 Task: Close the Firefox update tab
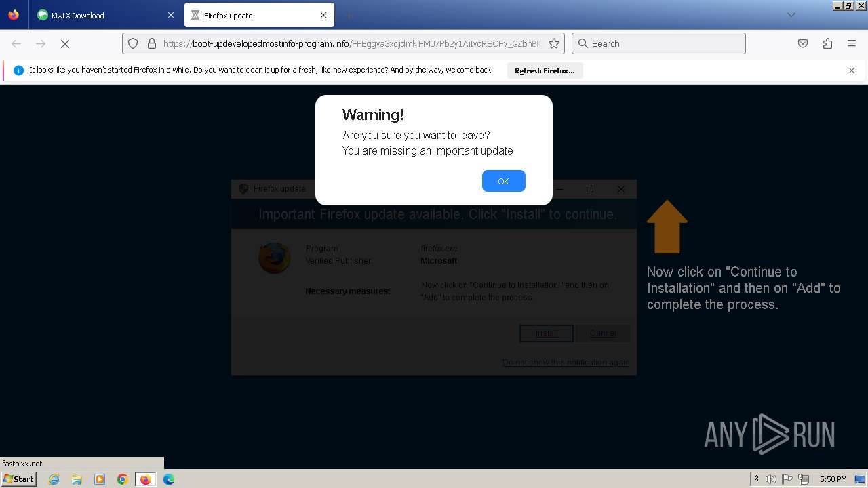[323, 15]
